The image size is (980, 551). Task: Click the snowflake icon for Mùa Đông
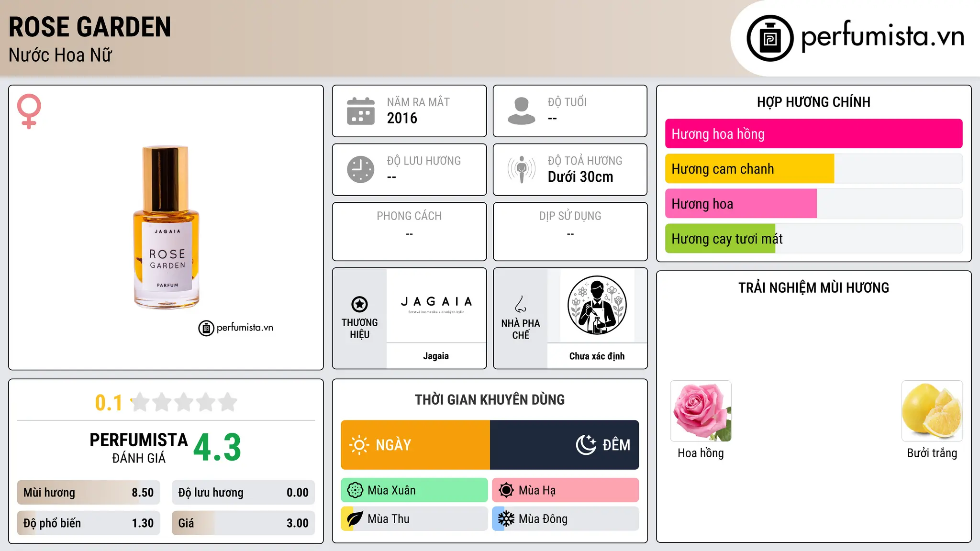tap(506, 519)
